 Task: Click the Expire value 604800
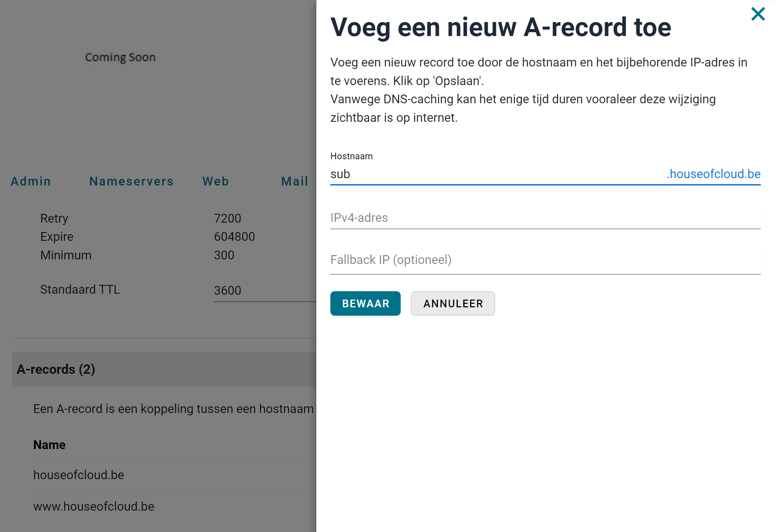pos(234,237)
